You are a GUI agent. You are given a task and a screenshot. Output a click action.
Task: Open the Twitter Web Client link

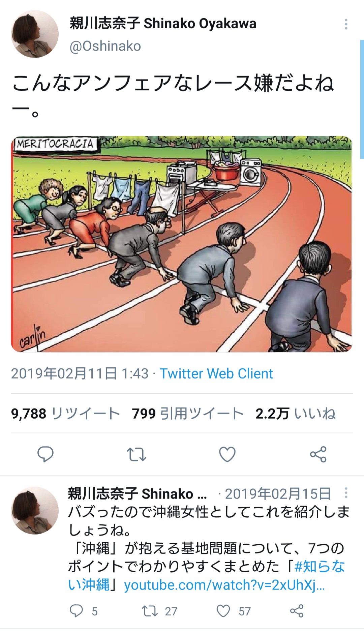pyautogui.click(x=216, y=373)
